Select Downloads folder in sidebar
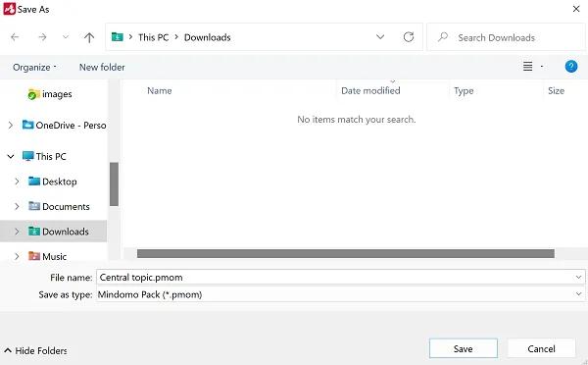This screenshot has height=365, width=588. point(59,232)
